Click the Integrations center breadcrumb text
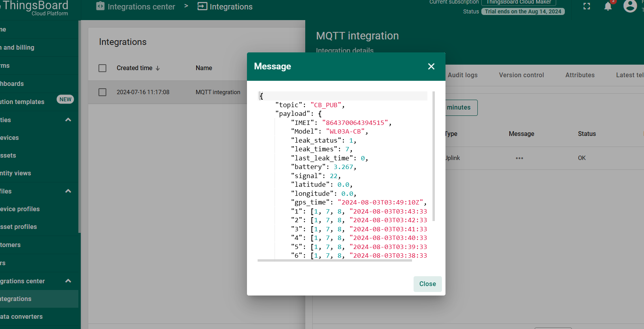This screenshot has width=644, height=329. [x=141, y=7]
